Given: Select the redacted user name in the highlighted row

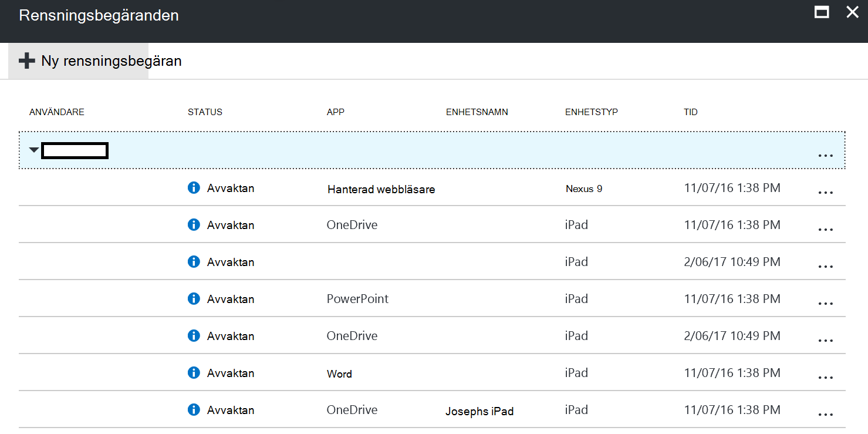Looking at the screenshot, I should tap(75, 150).
